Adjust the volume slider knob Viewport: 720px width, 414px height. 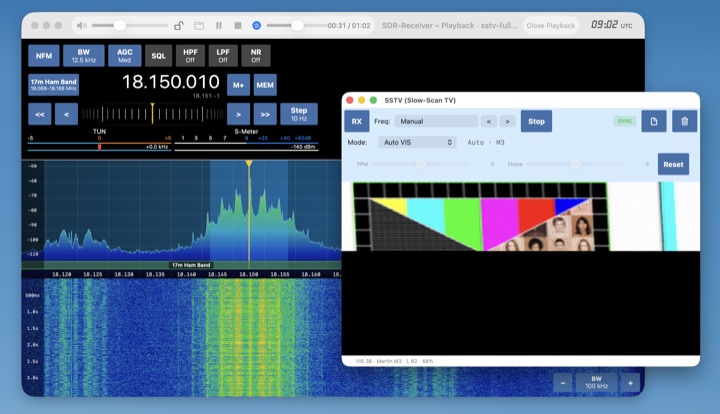[120, 26]
